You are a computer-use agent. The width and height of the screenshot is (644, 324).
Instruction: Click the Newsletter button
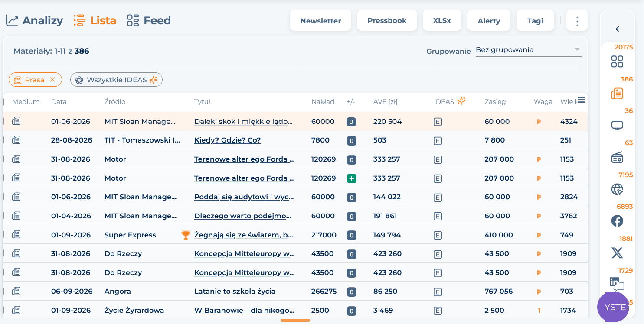coord(320,20)
